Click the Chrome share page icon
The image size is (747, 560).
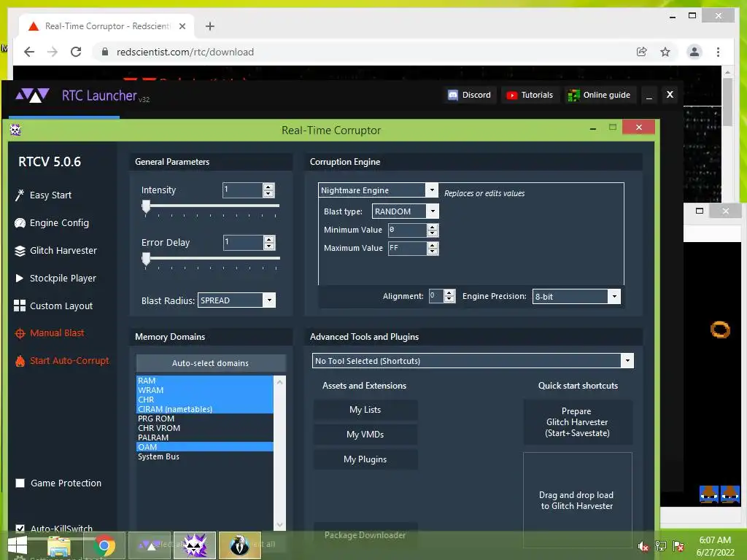click(642, 52)
